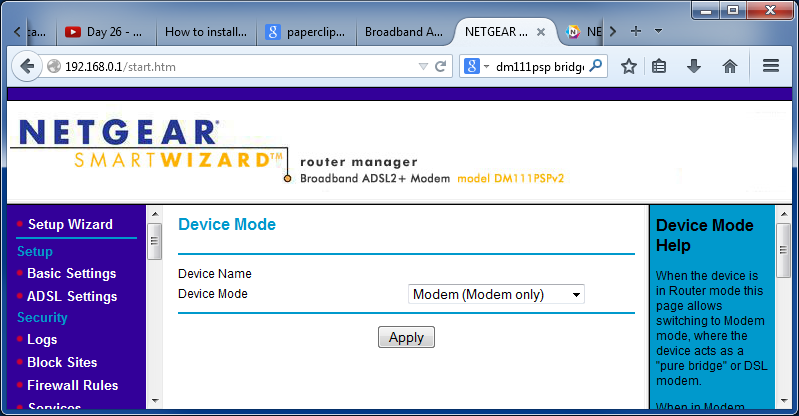Click the Security section heading

coord(42,317)
